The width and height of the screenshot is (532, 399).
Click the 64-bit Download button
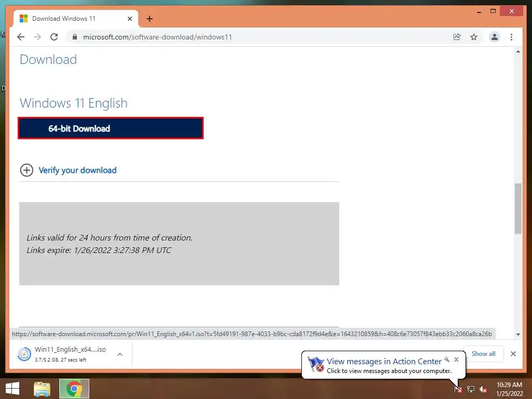[x=111, y=128]
